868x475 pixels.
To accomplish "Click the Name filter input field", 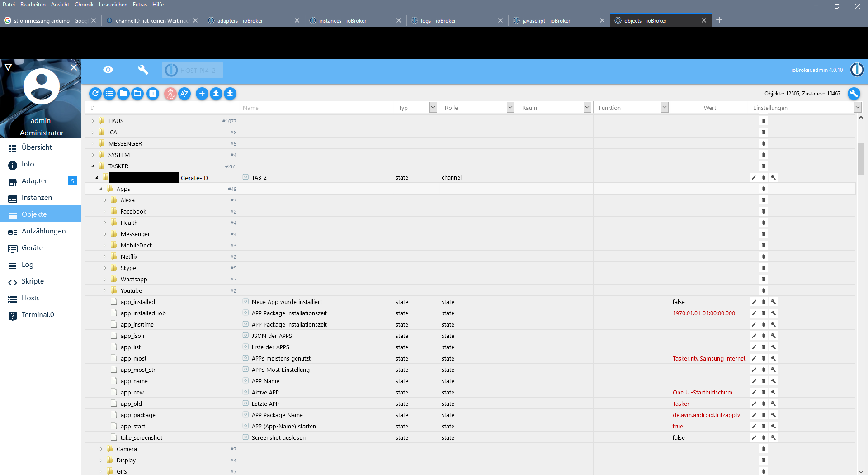I will tap(316, 108).
